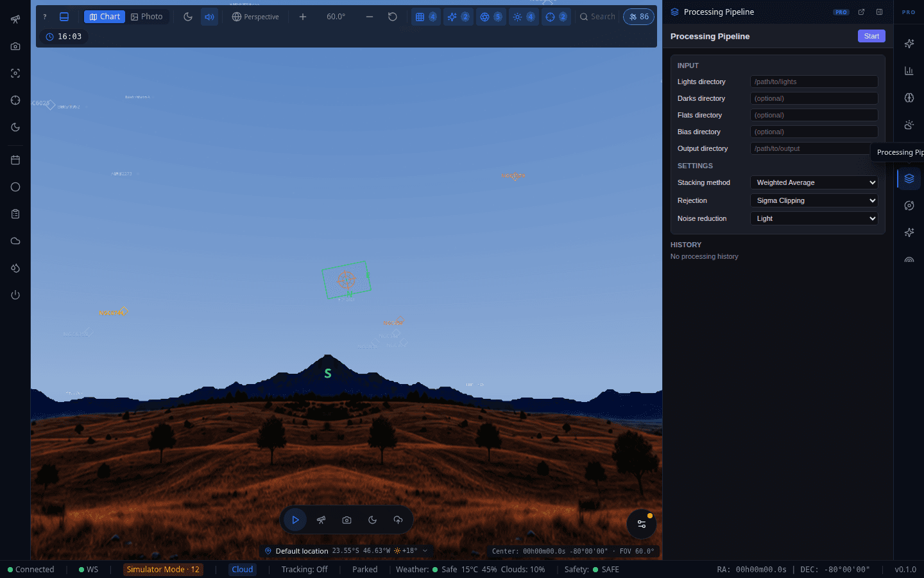Start the processing pipeline
The width and height of the screenshot is (924, 578).
(871, 36)
